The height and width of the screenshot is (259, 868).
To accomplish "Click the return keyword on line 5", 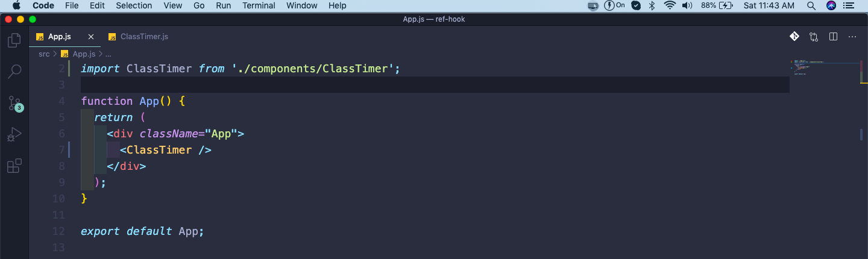I will pyautogui.click(x=113, y=117).
